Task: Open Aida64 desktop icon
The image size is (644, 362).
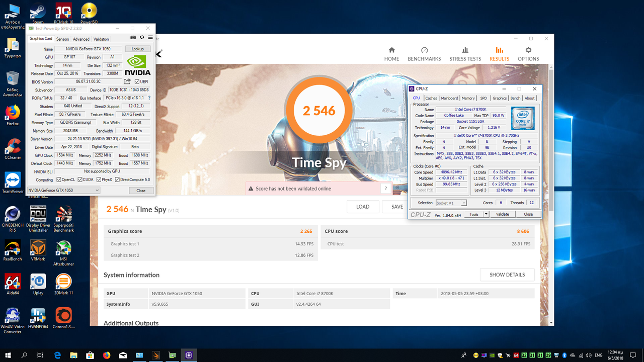Action: pos(13,284)
